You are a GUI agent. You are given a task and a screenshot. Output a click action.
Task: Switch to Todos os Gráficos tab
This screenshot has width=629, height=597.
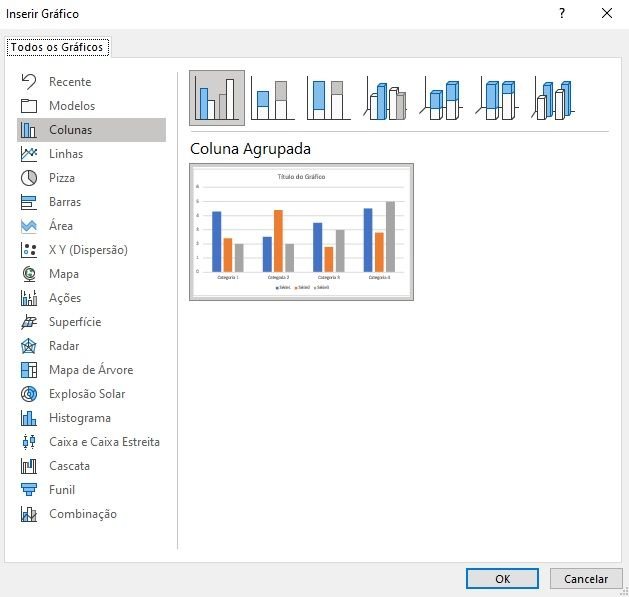57,47
